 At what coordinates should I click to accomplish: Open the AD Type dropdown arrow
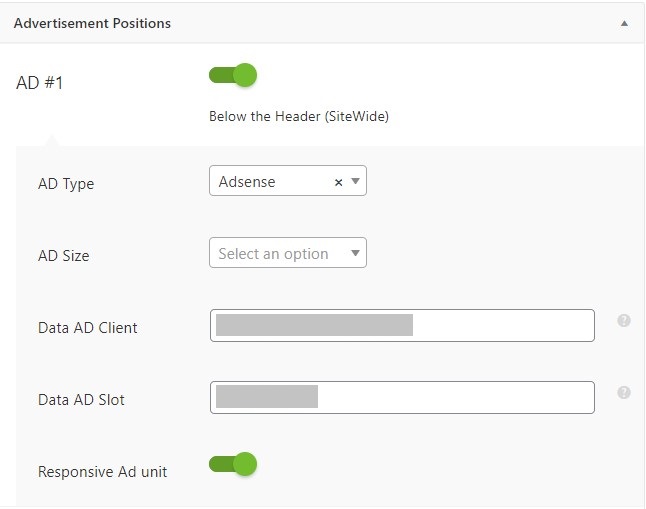[355, 181]
